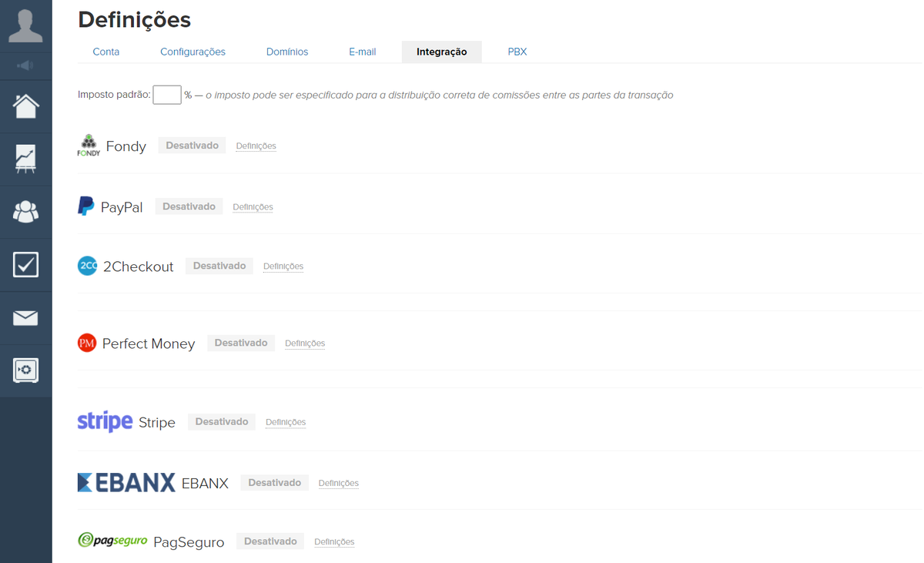Screen dimensions: 924x563
Task: Open Stripe Definições link
Action: pyautogui.click(x=286, y=422)
